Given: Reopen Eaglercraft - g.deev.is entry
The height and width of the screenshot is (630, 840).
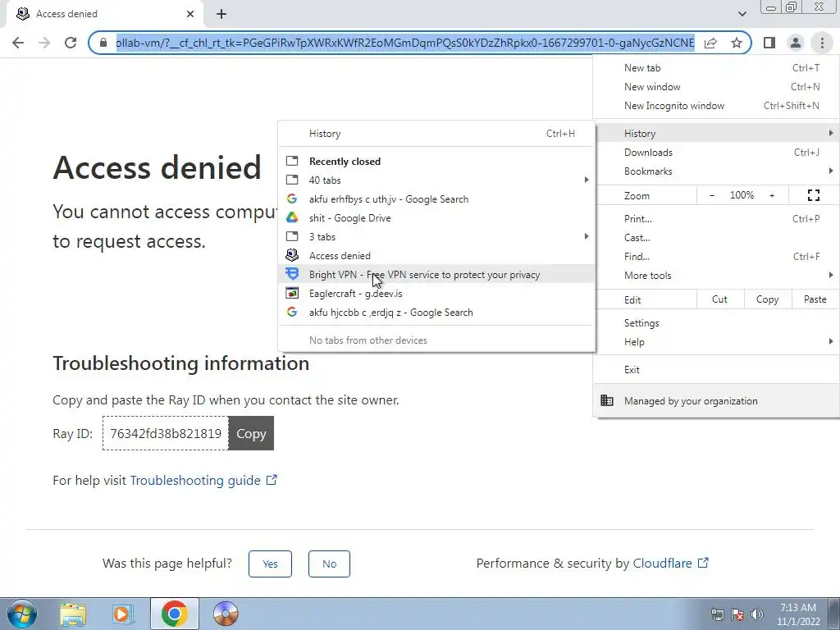Looking at the screenshot, I should (436, 294).
